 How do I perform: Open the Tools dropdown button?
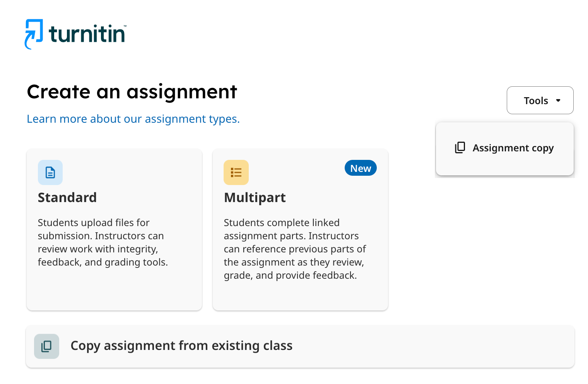point(540,100)
